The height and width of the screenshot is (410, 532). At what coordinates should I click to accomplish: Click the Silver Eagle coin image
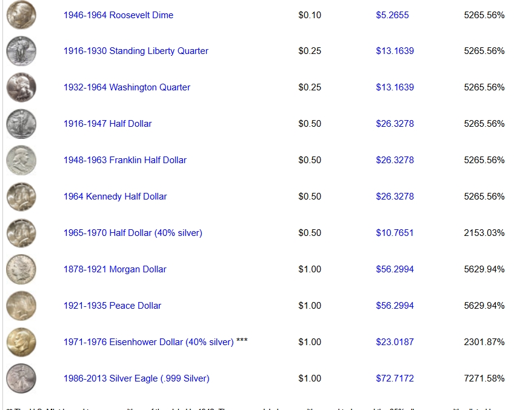pos(21,378)
